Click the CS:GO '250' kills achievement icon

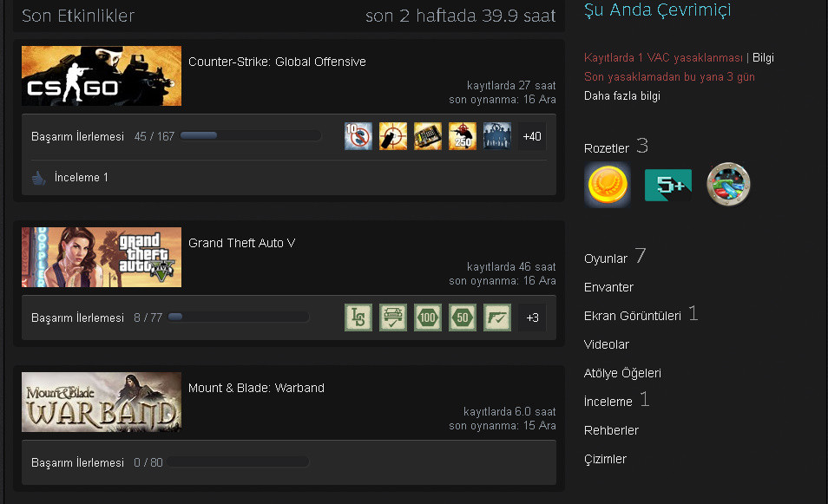click(463, 136)
